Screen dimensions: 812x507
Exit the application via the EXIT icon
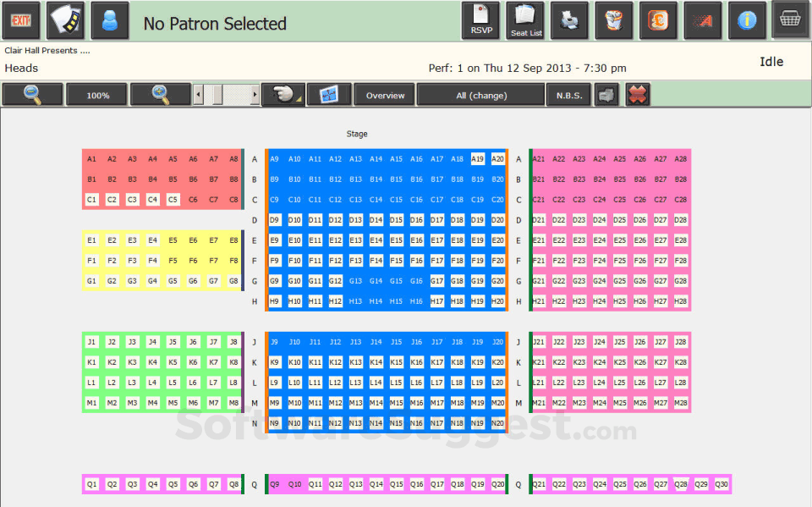[x=21, y=20]
